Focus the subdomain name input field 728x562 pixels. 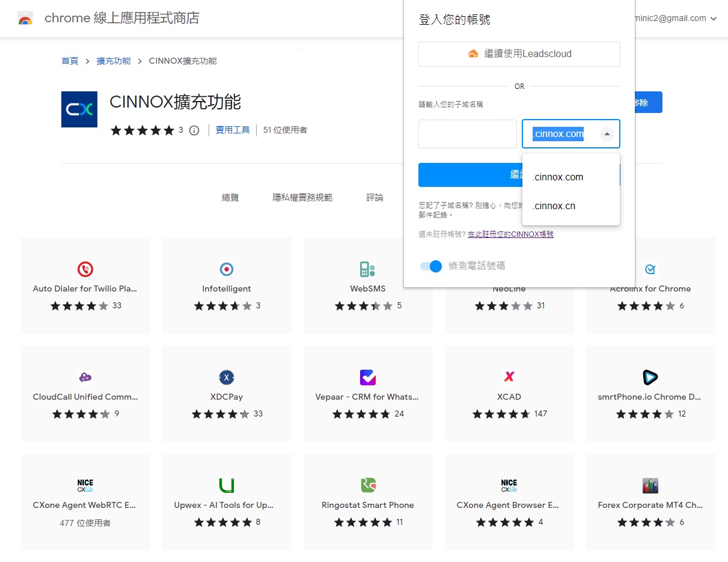click(x=468, y=134)
